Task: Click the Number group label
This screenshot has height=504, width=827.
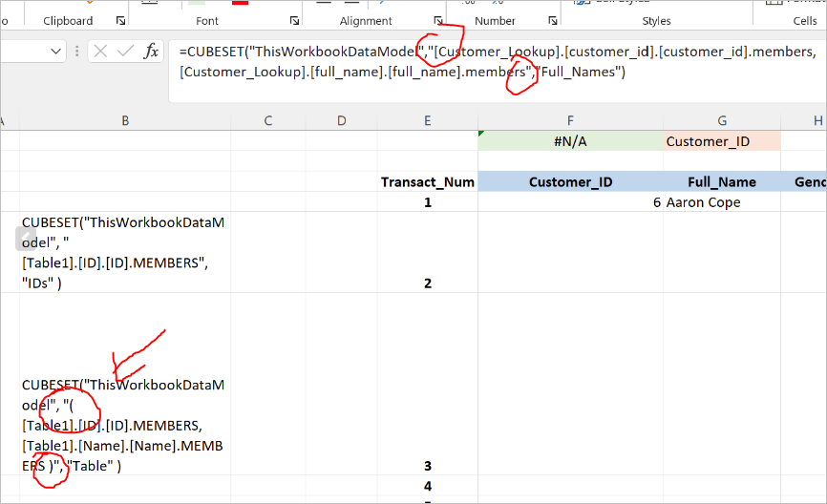Action: click(495, 21)
